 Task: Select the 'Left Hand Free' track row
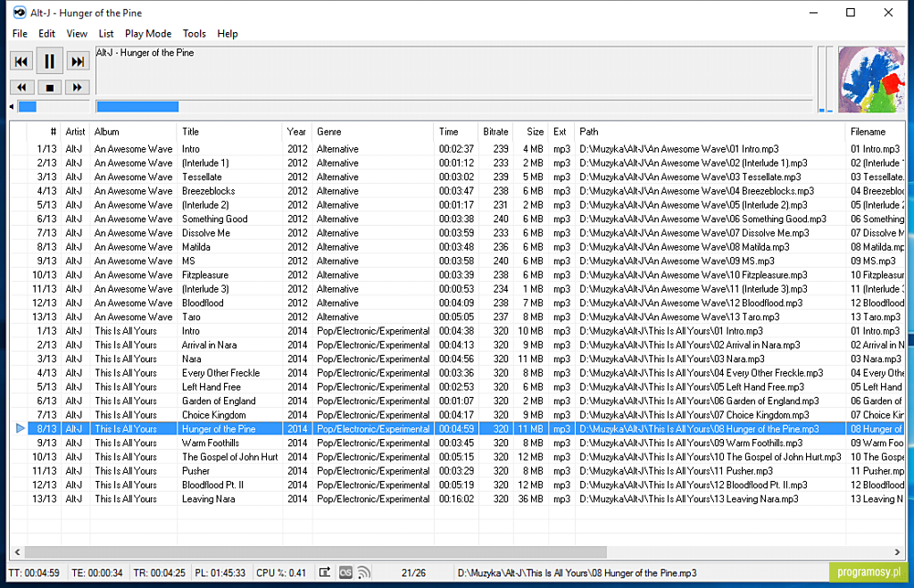457,387
